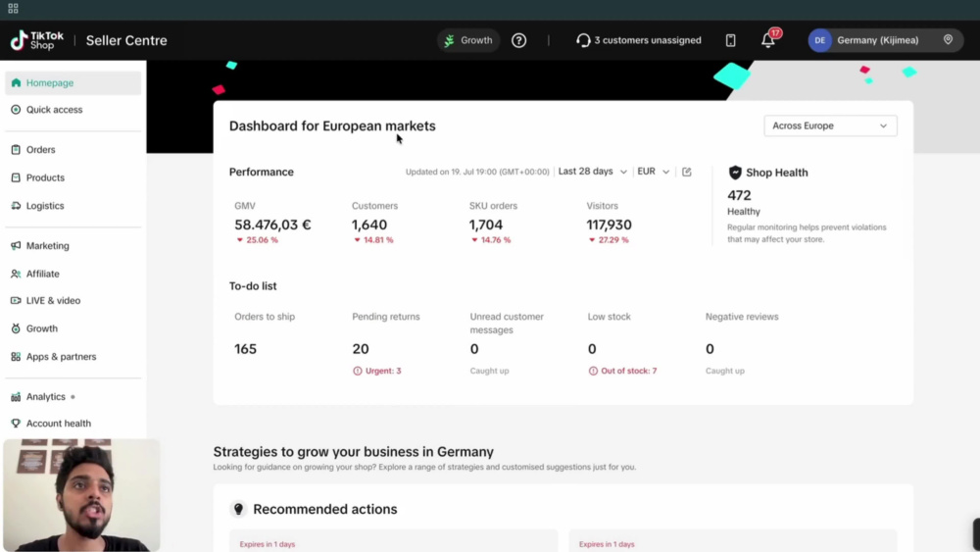Open the help question mark icon
This screenshot has width=980, height=552.
[518, 40]
